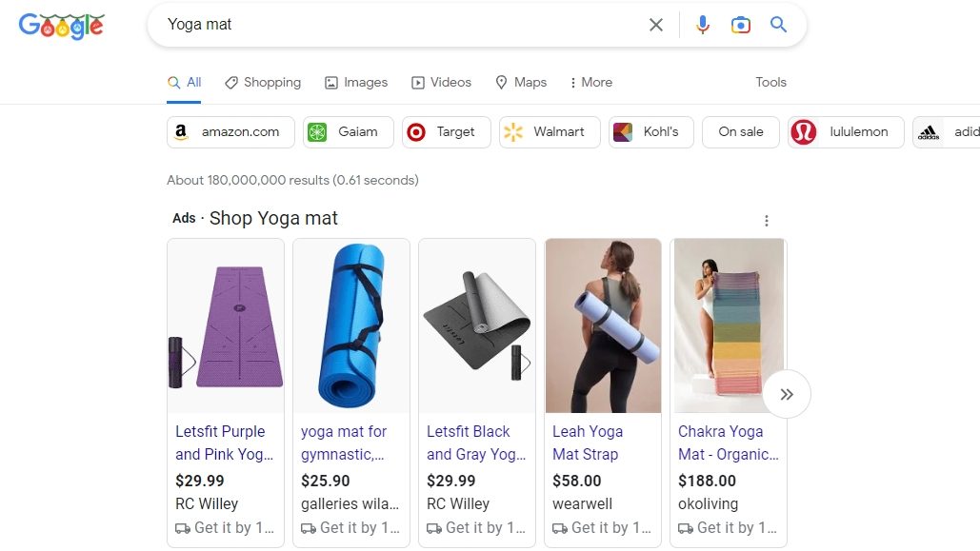Viewport: 980px width, 551px height.
Task: Filter results by the Walmart chip
Action: pos(550,132)
